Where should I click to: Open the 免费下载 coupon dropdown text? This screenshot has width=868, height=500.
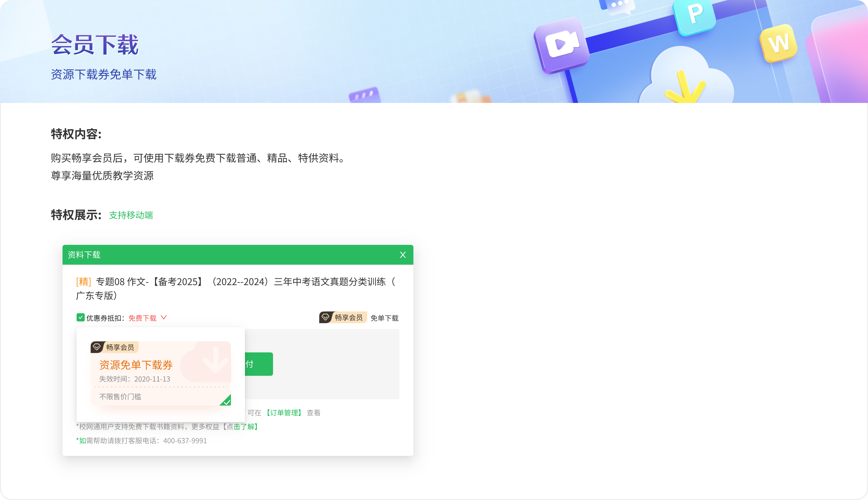(142, 318)
